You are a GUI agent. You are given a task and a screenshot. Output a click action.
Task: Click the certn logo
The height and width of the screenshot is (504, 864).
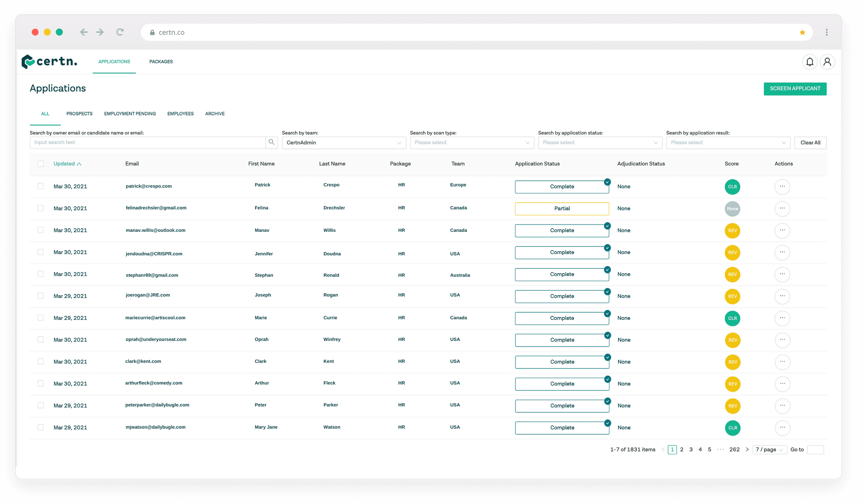tap(49, 61)
